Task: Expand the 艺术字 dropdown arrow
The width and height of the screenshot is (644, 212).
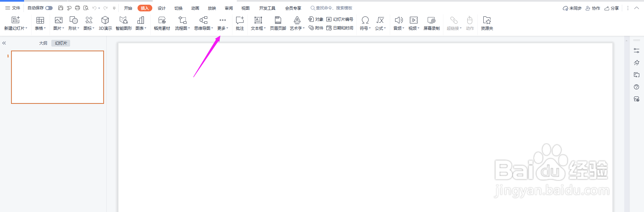Action: point(304,28)
